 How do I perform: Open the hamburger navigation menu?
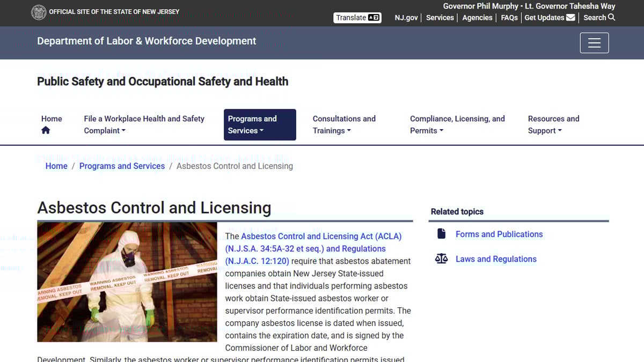(594, 43)
